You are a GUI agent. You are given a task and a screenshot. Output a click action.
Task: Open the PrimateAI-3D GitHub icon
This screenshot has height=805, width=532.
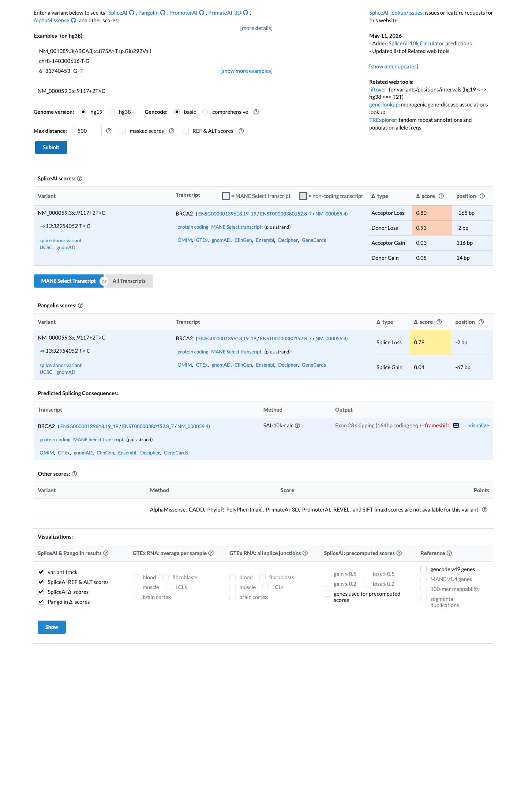(x=246, y=13)
